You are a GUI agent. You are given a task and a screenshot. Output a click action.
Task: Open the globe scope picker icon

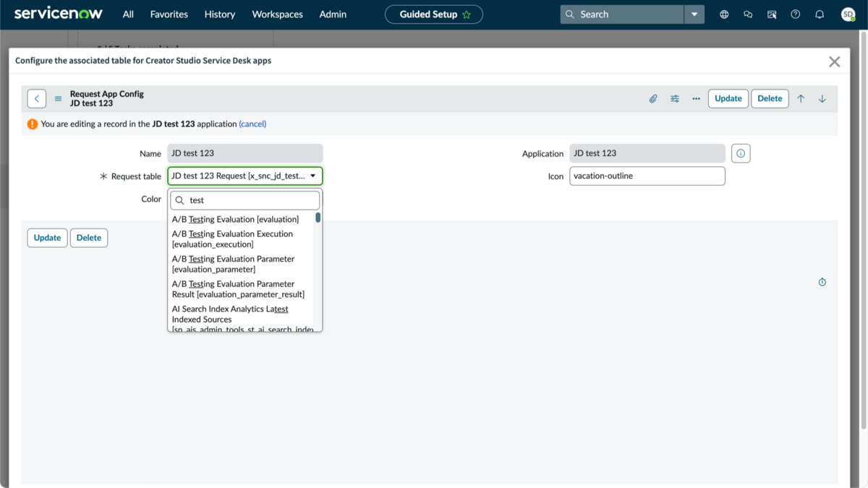pos(724,14)
